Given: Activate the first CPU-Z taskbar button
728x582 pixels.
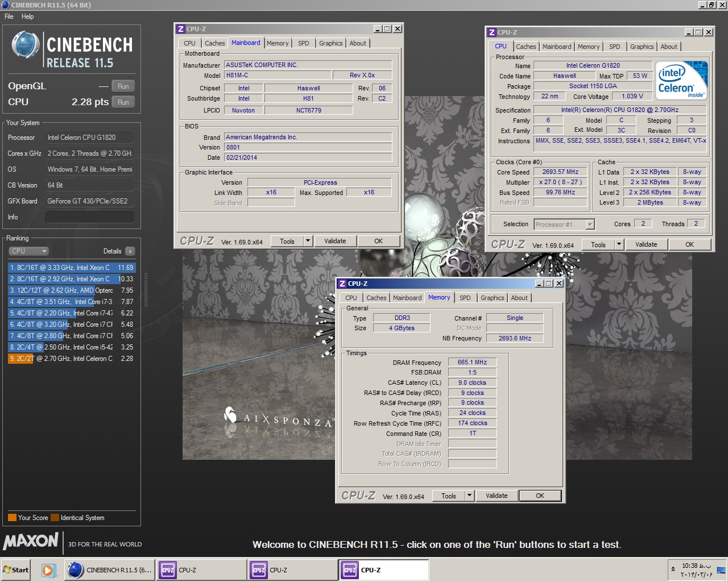Looking at the screenshot, I should [201, 570].
